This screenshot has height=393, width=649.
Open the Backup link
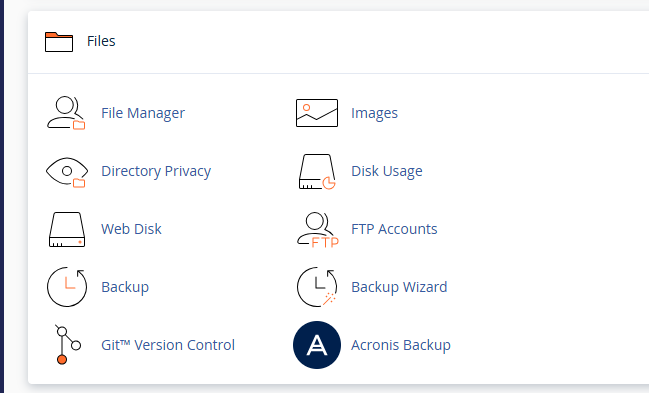click(125, 287)
